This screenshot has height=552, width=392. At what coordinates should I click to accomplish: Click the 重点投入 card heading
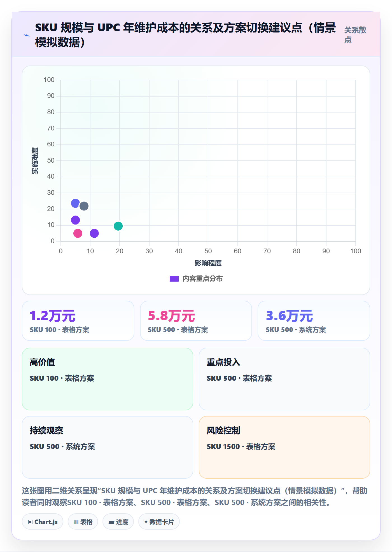223,362
